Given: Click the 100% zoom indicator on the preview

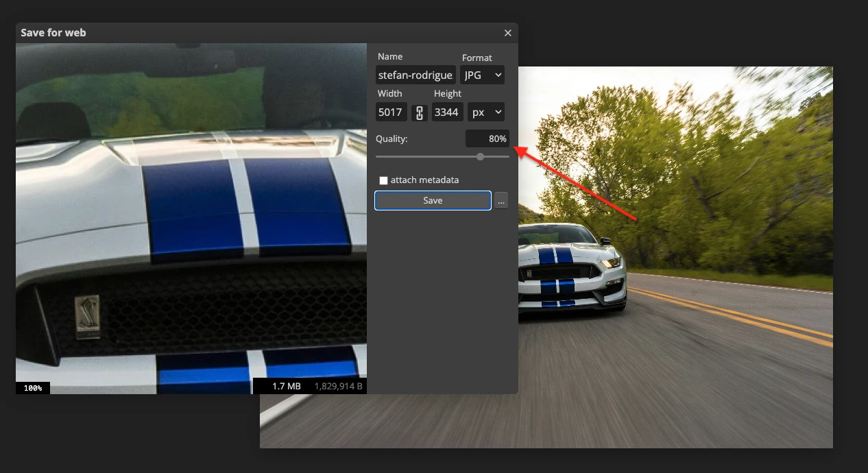Looking at the screenshot, I should [x=32, y=387].
